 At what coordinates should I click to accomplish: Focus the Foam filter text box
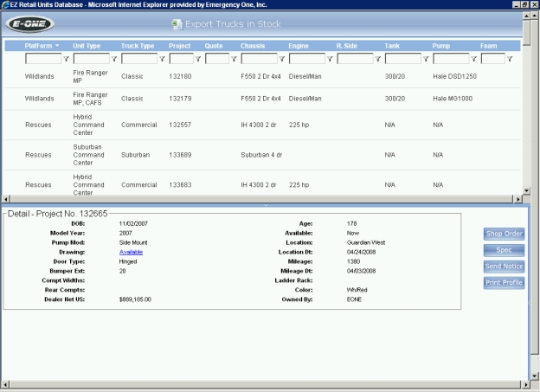click(492, 59)
